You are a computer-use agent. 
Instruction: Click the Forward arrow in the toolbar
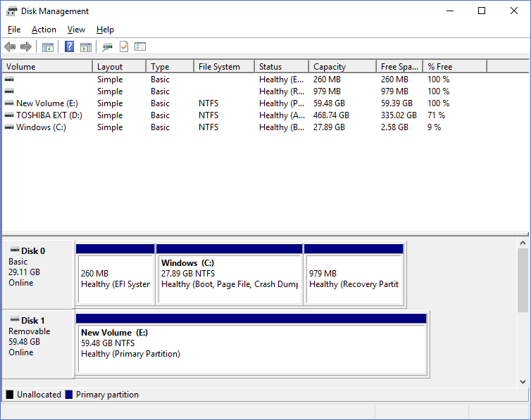(x=26, y=47)
